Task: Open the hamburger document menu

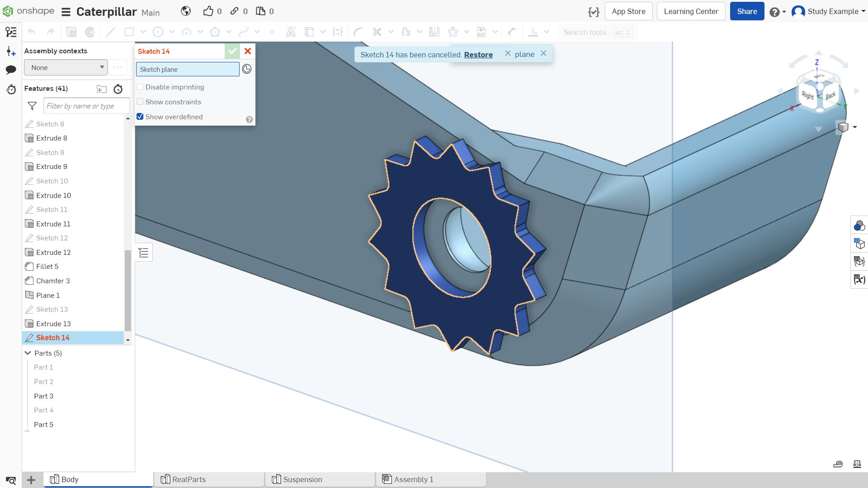Action: (66, 12)
